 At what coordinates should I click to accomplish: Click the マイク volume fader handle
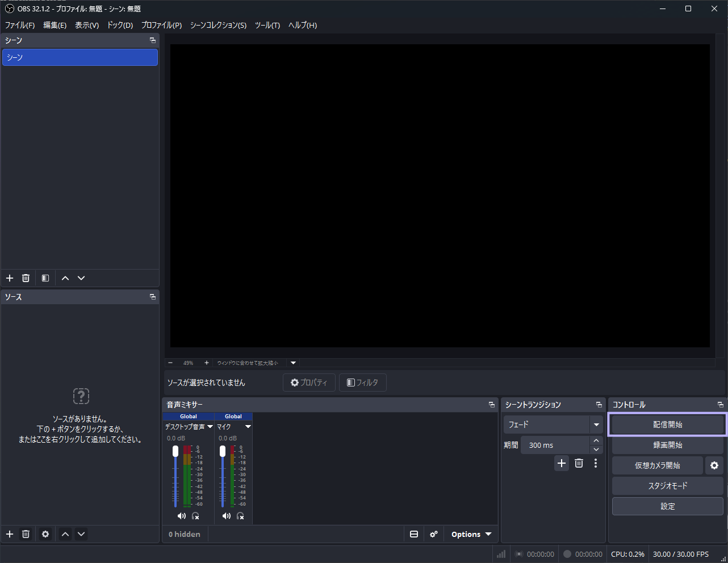(x=222, y=451)
